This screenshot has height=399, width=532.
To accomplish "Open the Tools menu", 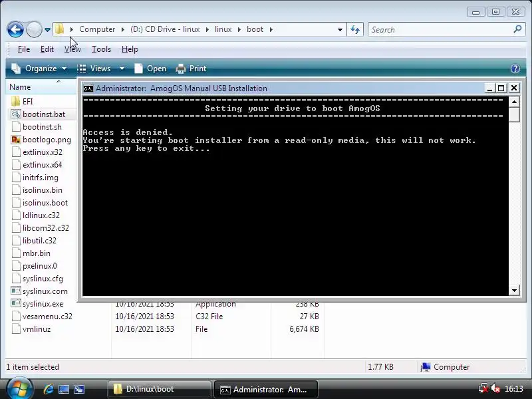I will click(101, 49).
